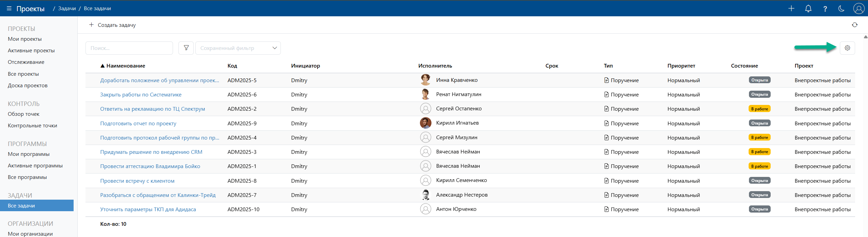
Task: Click Создать задачу button
Action: pos(112,25)
